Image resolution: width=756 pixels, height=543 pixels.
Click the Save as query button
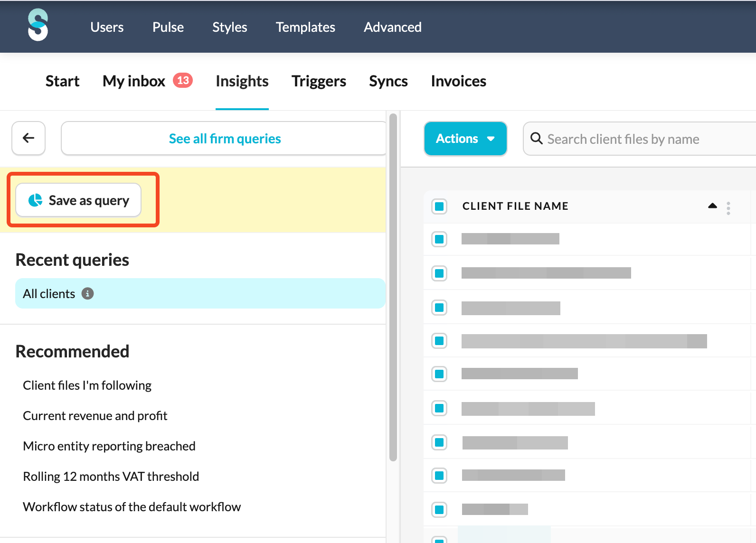point(78,200)
